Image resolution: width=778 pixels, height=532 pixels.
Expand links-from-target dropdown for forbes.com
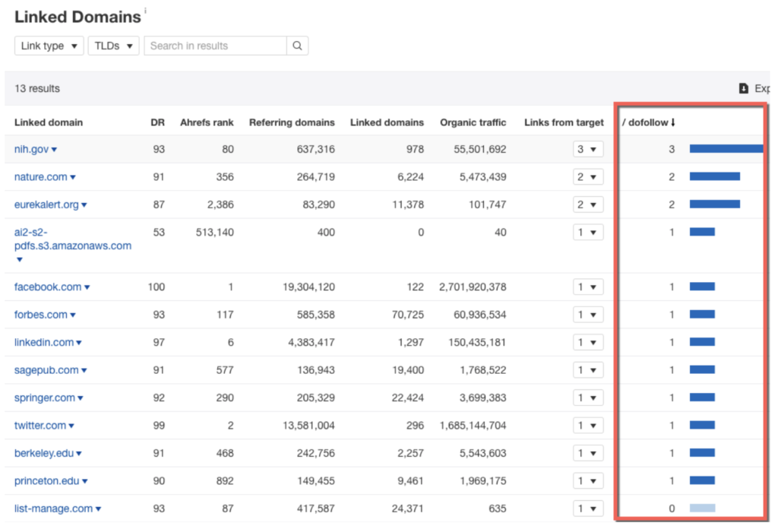pyautogui.click(x=588, y=315)
